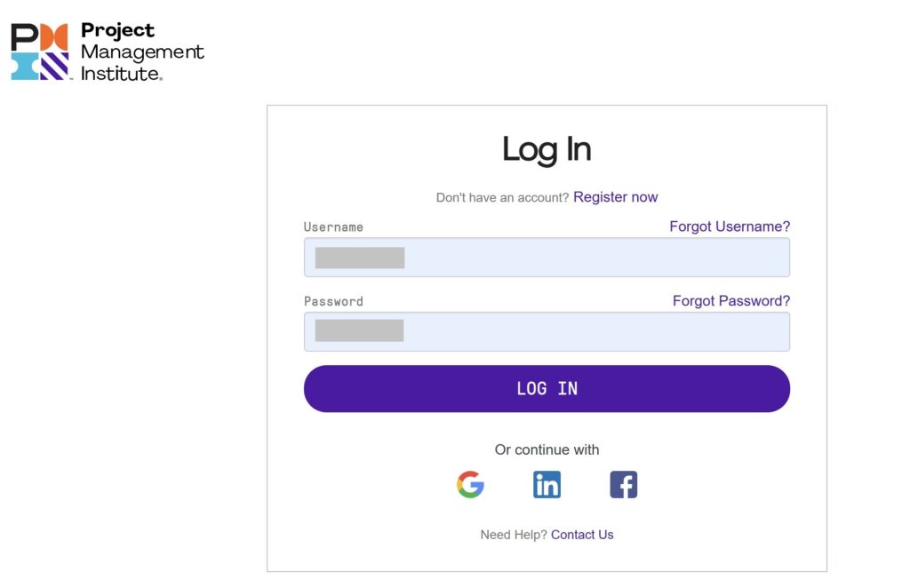Choose the Facebook login icon
Image resolution: width=910 pixels, height=588 pixels.
coord(623,484)
